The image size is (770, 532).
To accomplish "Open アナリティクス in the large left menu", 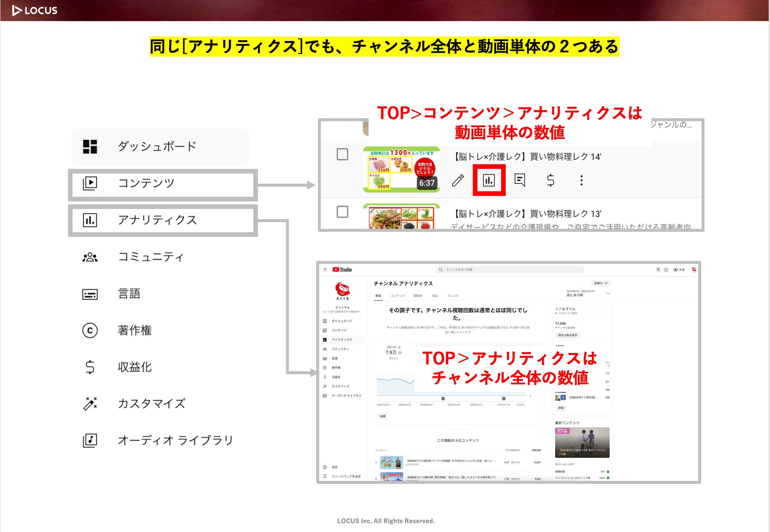I will (x=163, y=220).
